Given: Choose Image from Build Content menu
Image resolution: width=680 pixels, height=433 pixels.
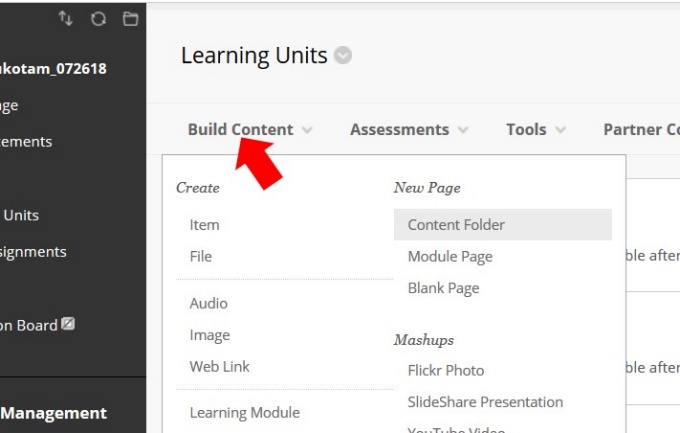Looking at the screenshot, I should [209, 335].
